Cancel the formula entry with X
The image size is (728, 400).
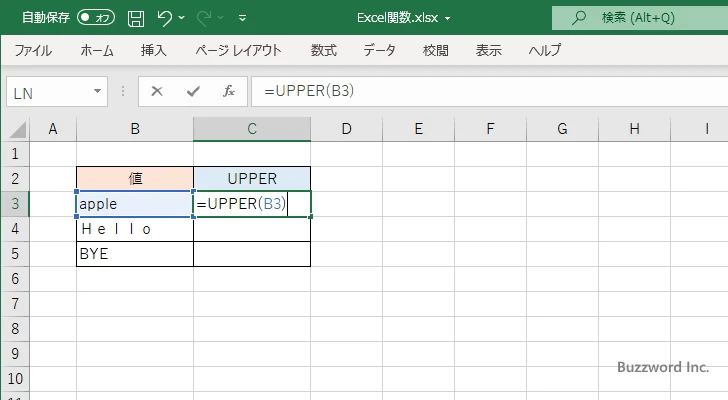point(157,91)
